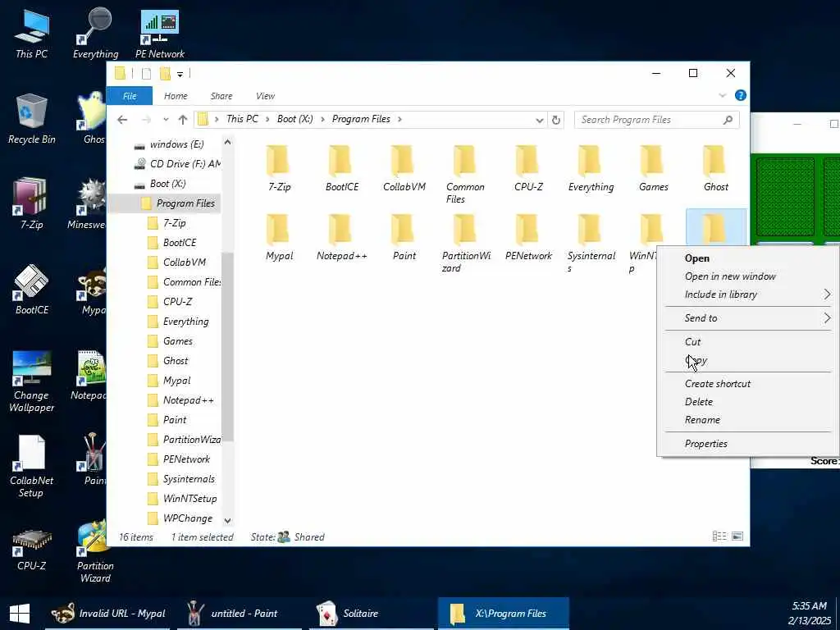Open Customize Quick Access Toolbar dropdown
Image resolution: width=840 pixels, height=630 pixels.
pyautogui.click(x=180, y=74)
